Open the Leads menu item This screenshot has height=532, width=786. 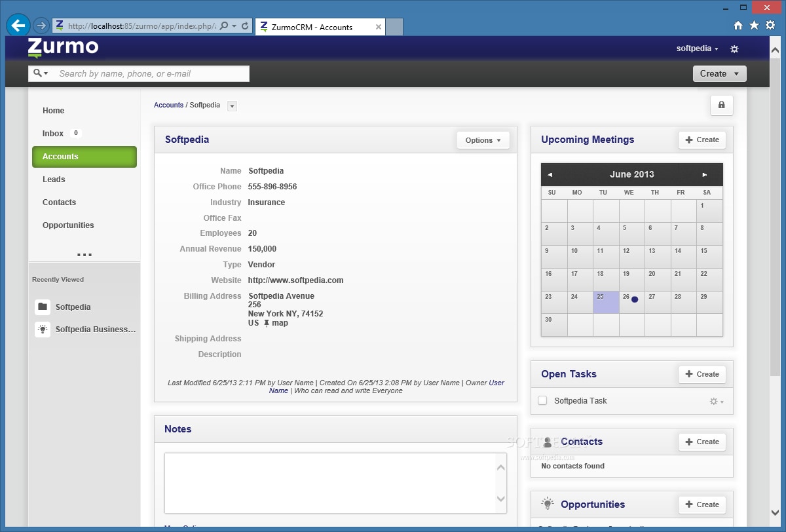(84, 180)
